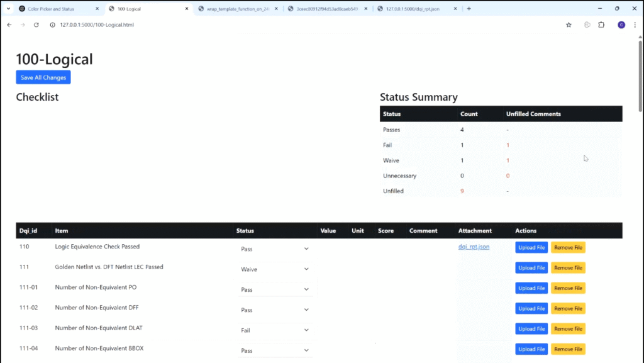Click Upload File for Non-Equivalent PO row
This screenshot has width=644, height=363.
tap(531, 288)
